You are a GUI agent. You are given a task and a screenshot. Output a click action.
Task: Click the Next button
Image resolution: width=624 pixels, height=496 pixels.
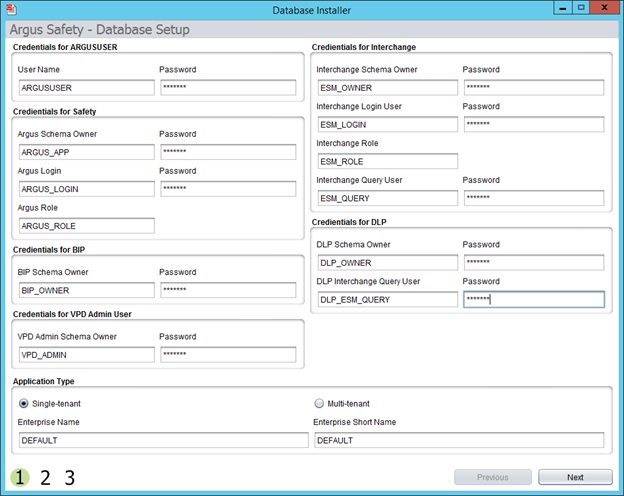pyautogui.click(x=575, y=477)
